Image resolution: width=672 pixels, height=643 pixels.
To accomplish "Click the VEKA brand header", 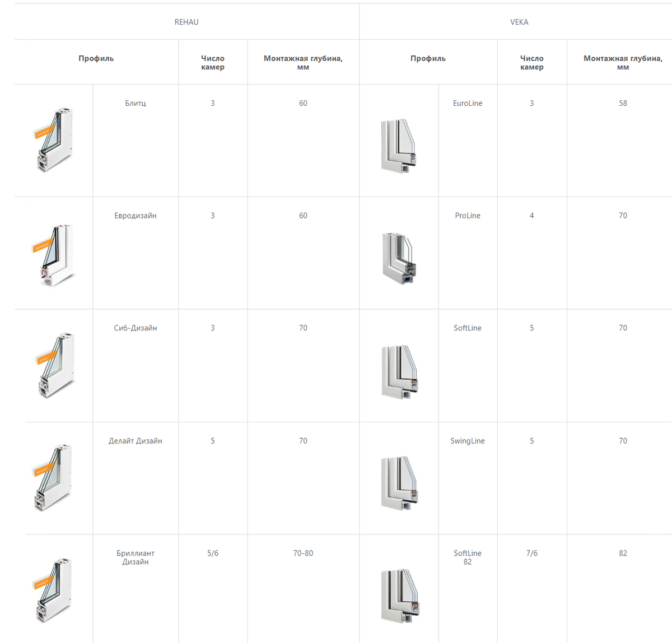I will coord(519,22).
